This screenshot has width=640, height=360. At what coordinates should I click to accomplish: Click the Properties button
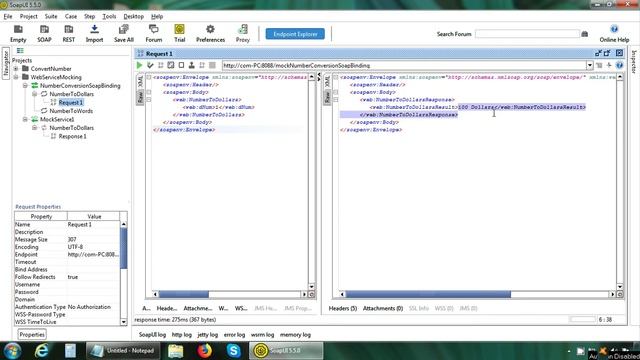[32, 335]
